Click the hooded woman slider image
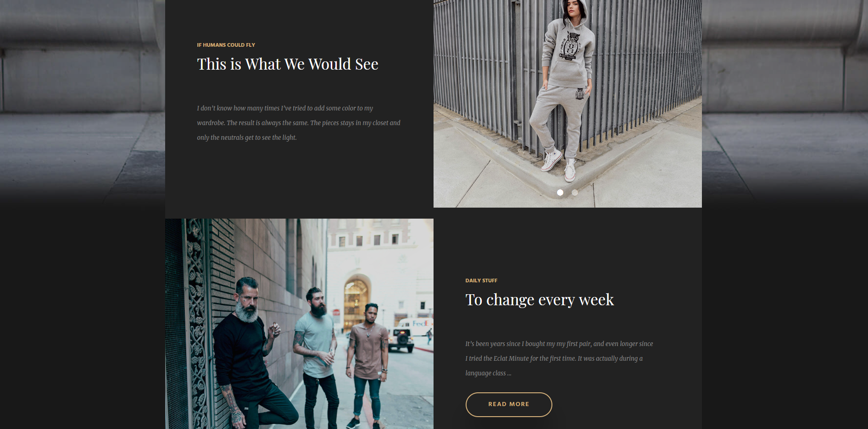Viewport: 868px width, 429px height. pyautogui.click(x=568, y=104)
